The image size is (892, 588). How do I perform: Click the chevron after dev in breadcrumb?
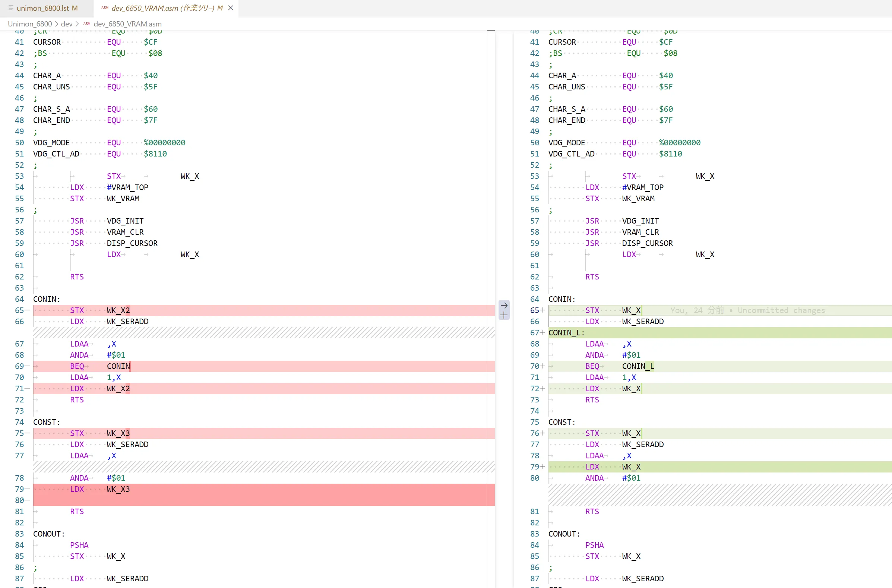point(77,24)
